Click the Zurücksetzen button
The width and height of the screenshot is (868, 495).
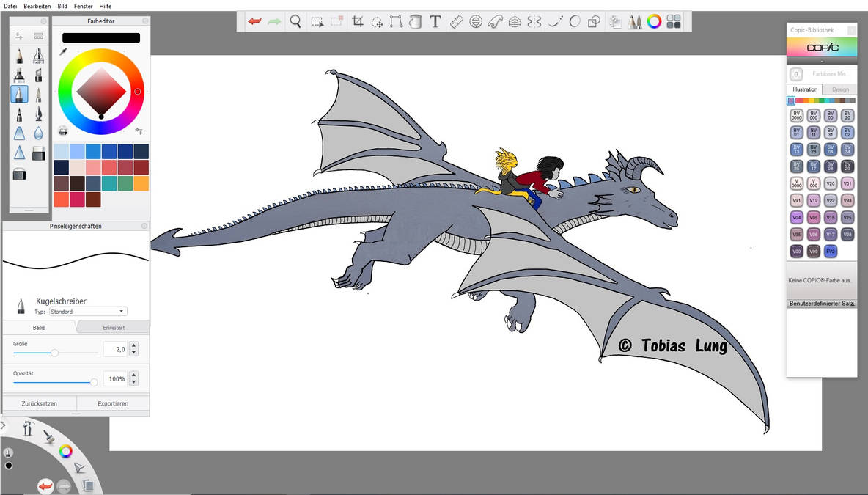pos(38,403)
